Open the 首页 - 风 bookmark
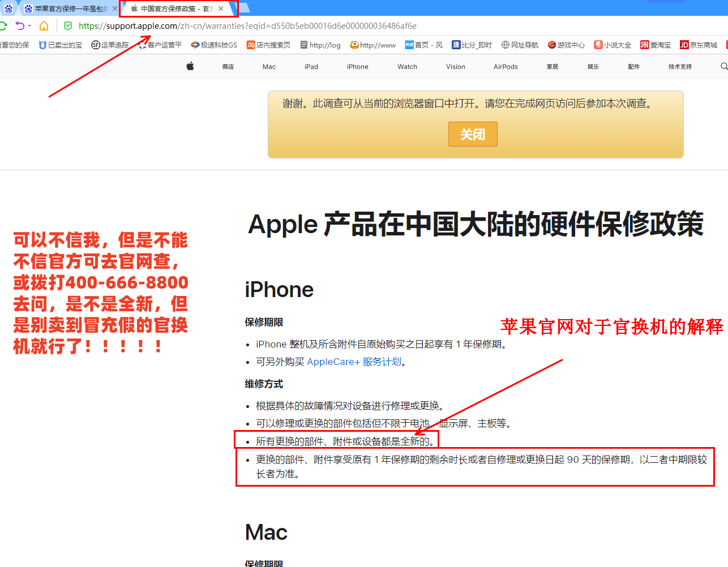 click(x=424, y=45)
